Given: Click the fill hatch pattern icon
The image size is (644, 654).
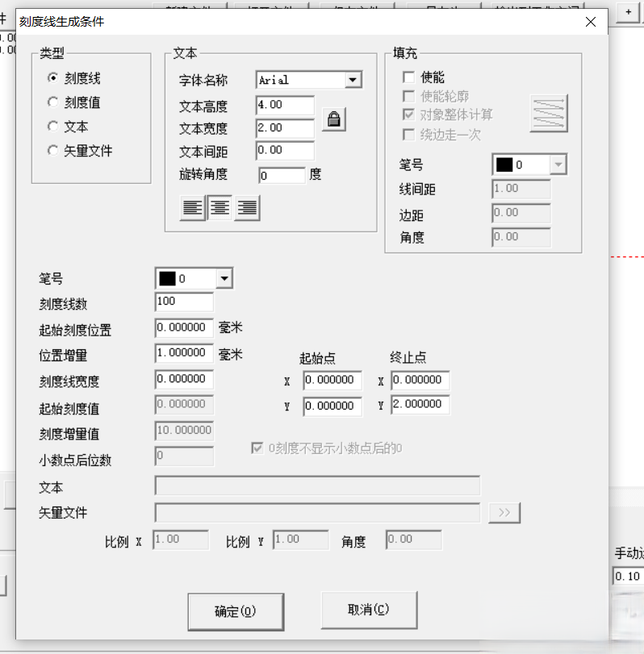Looking at the screenshot, I should point(549,113).
